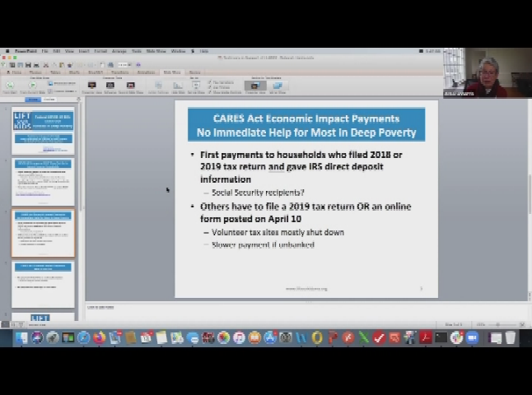The width and height of the screenshot is (532, 395).
Task: Click the Print icon in standard toolbar
Action: tap(36, 65)
